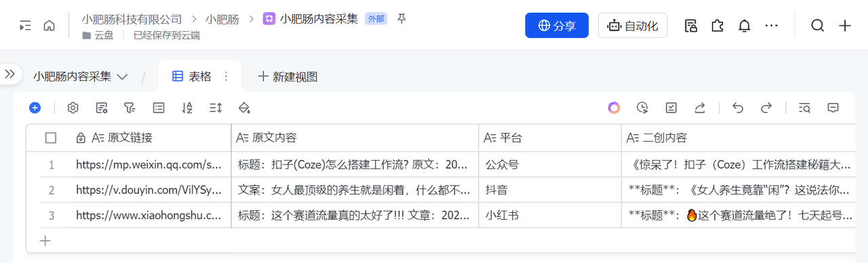This screenshot has height=263, width=868.
Task: Click the 外部 tag badge
Action: tap(376, 19)
